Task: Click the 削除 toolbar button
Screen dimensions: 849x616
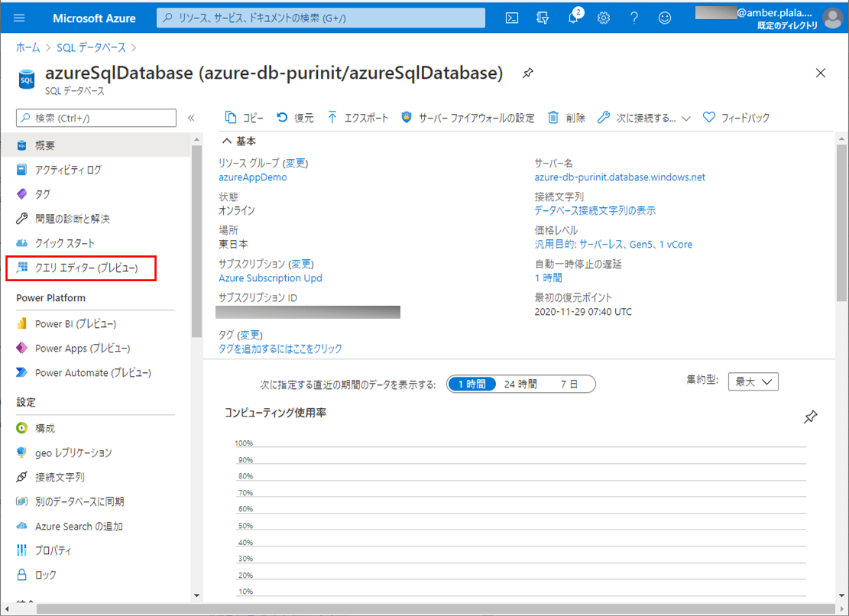Action: [x=566, y=118]
